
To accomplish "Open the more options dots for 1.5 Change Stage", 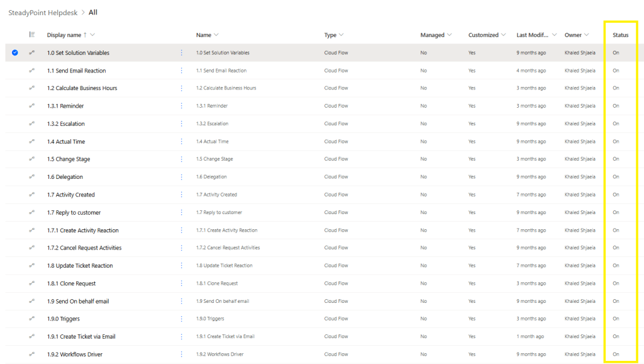I will tap(182, 159).
